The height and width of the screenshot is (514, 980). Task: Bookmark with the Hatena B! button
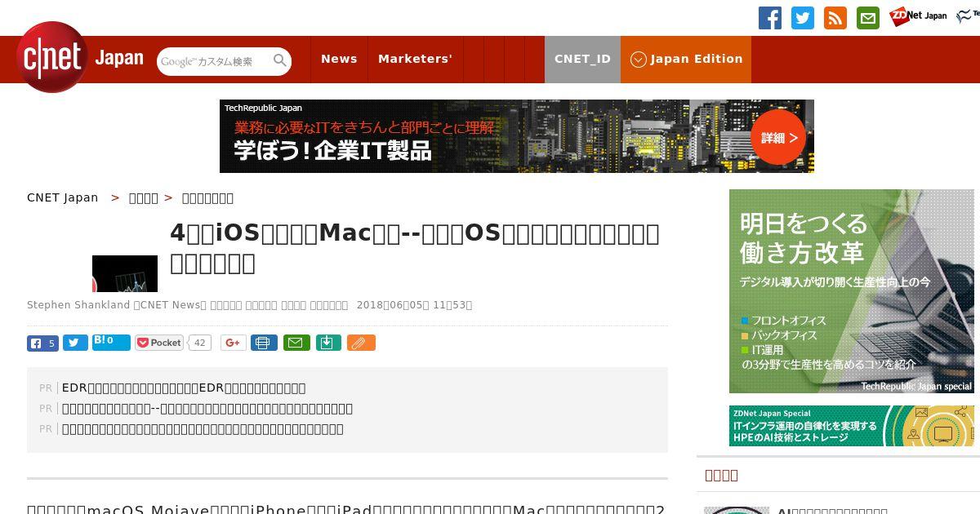coord(111,342)
